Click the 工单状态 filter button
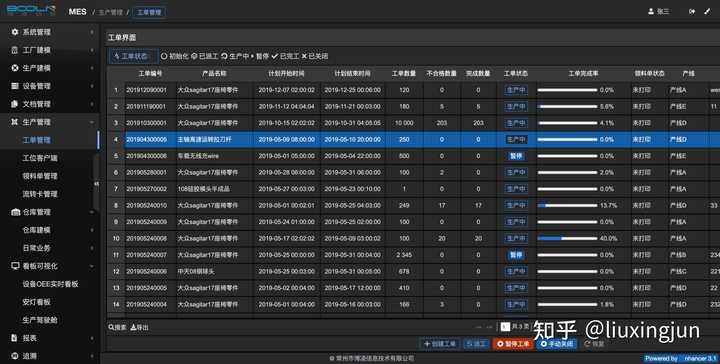This screenshot has width=720, height=364. tap(134, 56)
